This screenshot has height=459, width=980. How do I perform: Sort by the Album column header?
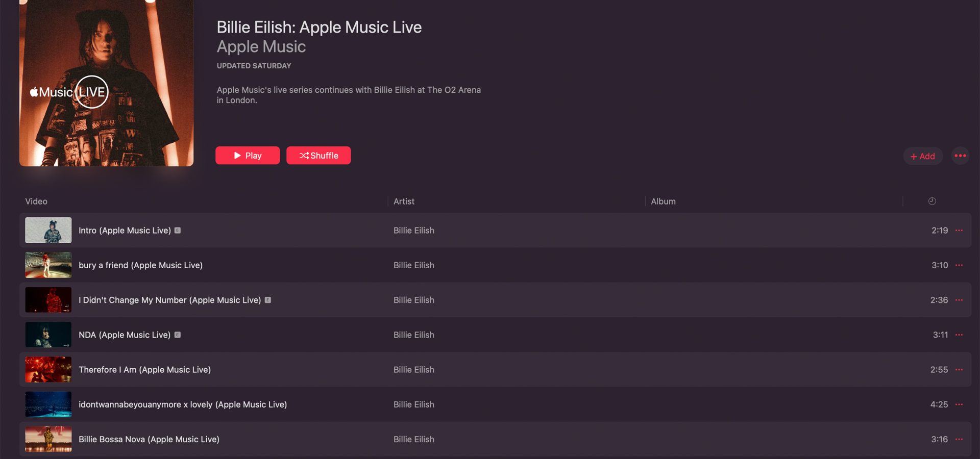point(663,201)
